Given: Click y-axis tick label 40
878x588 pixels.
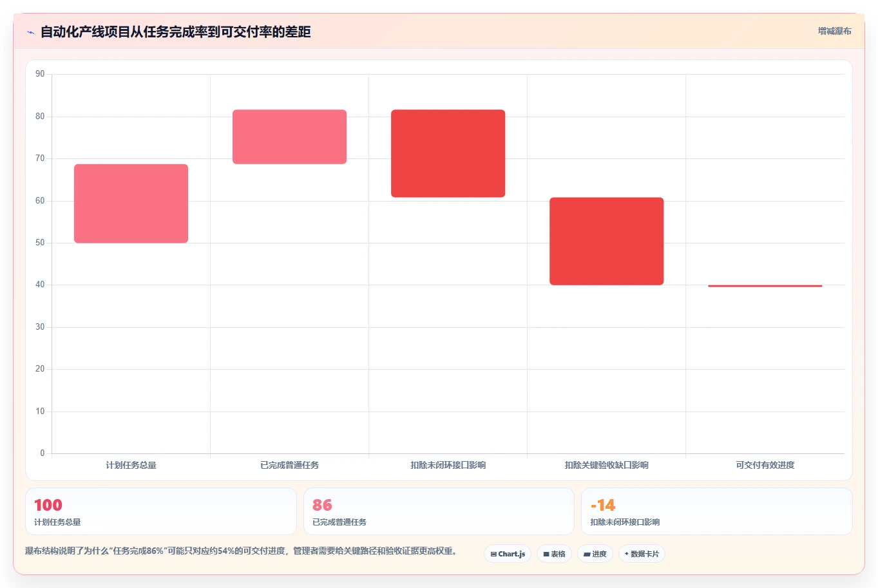Looking at the screenshot, I should pos(40,285).
